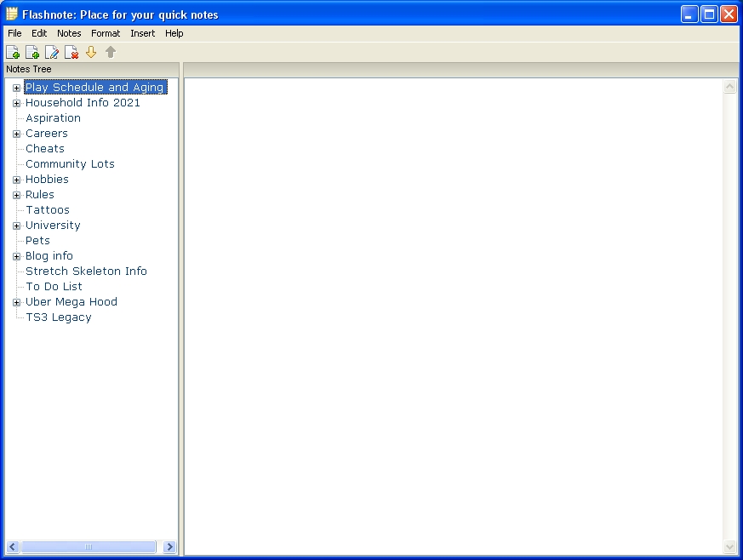The width and height of the screenshot is (743, 560).
Task: Expand the Household Info 2021 node
Action: point(16,103)
